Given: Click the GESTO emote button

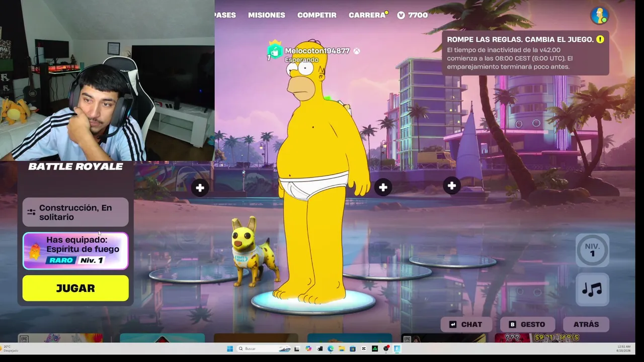Looking at the screenshot, I should click(x=527, y=324).
